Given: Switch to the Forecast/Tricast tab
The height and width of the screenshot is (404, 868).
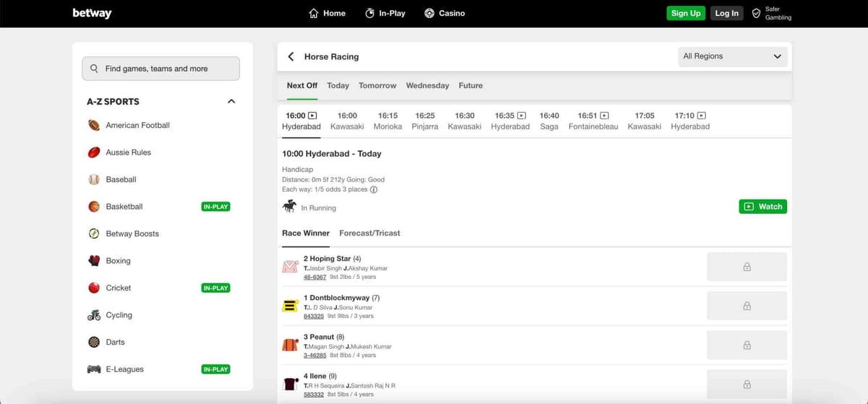Looking at the screenshot, I should [369, 233].
